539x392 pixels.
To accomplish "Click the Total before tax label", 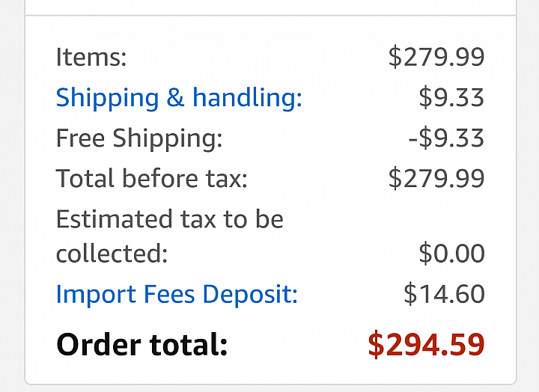I will [x=151, y=179].
